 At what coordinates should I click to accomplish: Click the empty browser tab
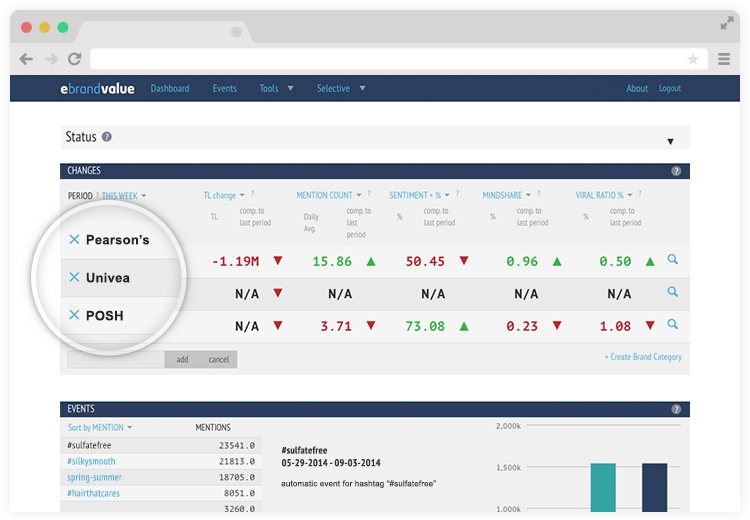pos(165,32)
